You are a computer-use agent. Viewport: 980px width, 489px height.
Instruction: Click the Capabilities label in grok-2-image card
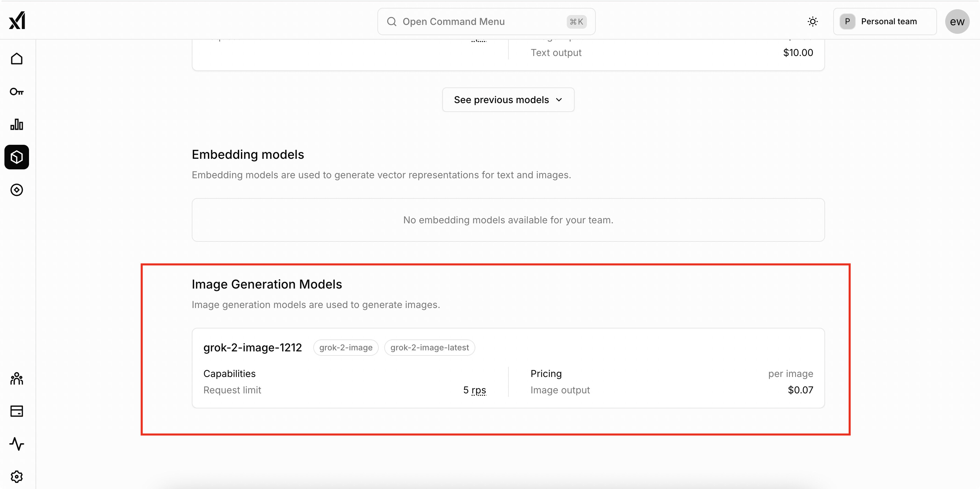[x=229, y=374]
